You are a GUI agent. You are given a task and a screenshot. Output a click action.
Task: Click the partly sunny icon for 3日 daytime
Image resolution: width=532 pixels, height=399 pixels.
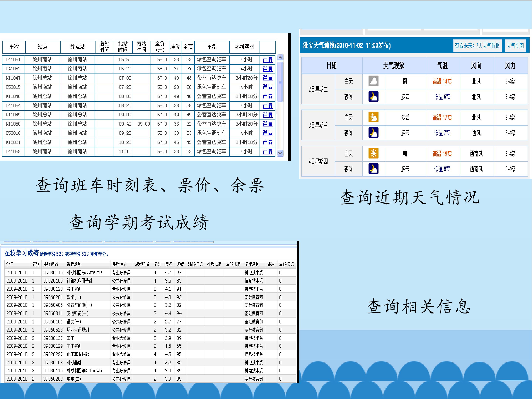[373, 117]
